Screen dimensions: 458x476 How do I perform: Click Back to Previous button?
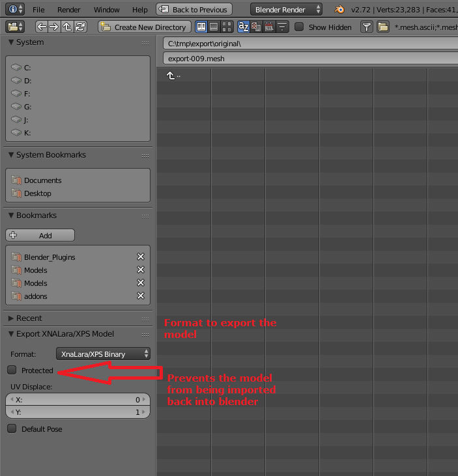194,9
